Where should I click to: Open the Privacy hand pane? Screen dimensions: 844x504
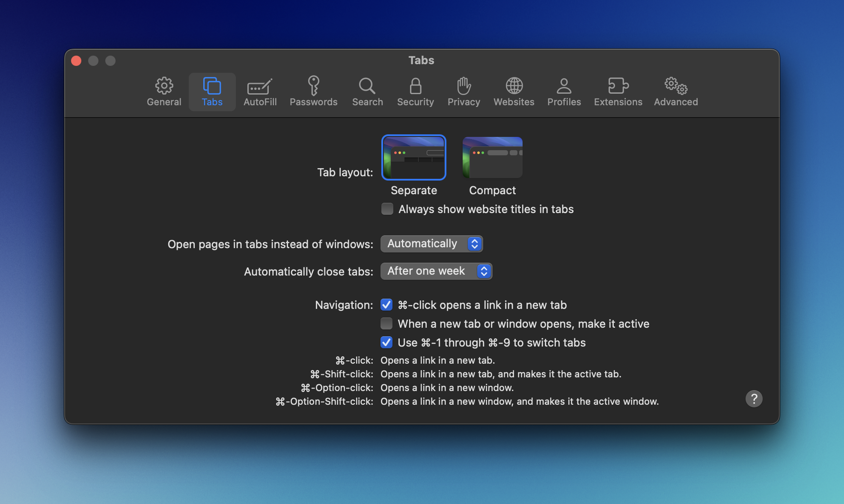464,92
